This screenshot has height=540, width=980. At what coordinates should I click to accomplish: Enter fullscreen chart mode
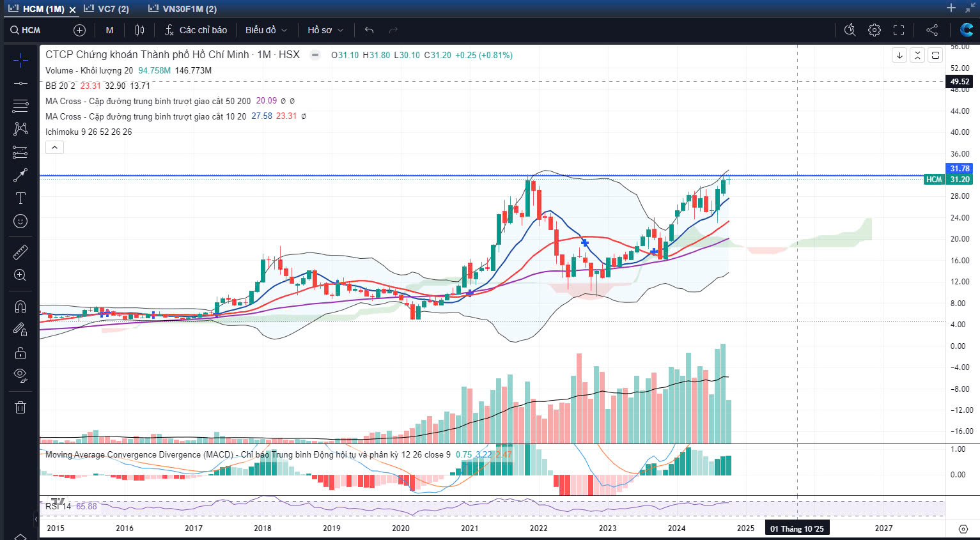pos(899,30)
